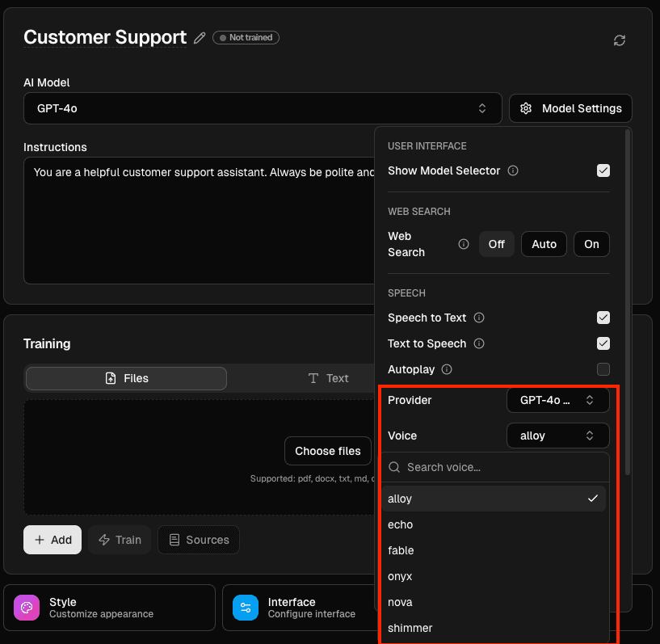
Task: Disable the Text to Speech checkbox
Action: click(603, 343)
